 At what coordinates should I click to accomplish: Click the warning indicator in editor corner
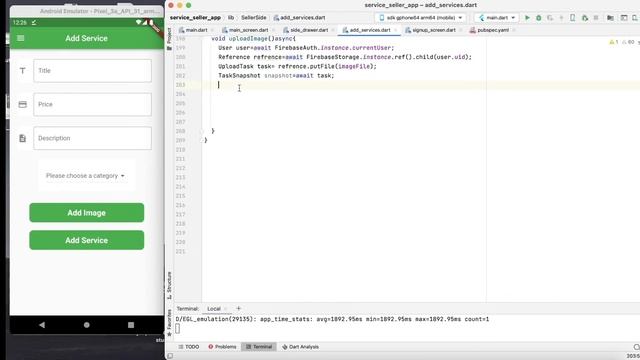613,42
